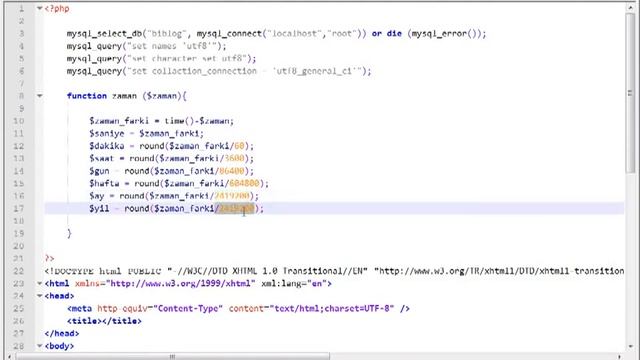Click the horizontal scrollbar right arrow
640x360 pixels.
click(619, 357)
